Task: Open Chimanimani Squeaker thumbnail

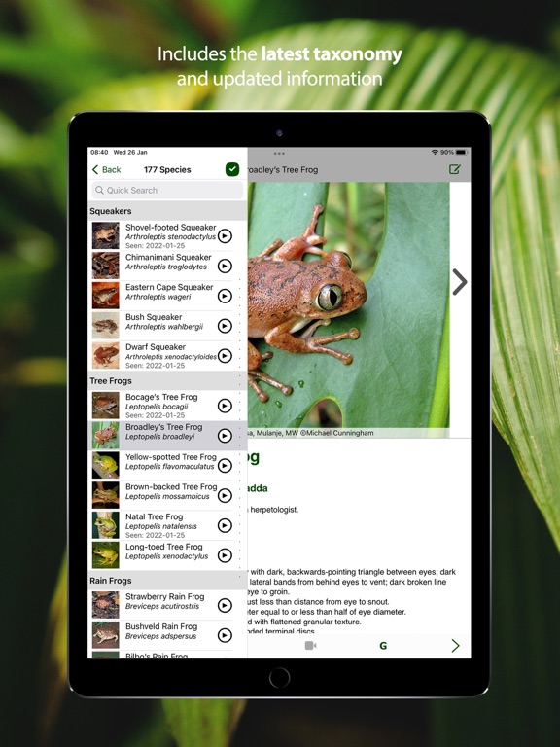Action: (x=106, y=266)
